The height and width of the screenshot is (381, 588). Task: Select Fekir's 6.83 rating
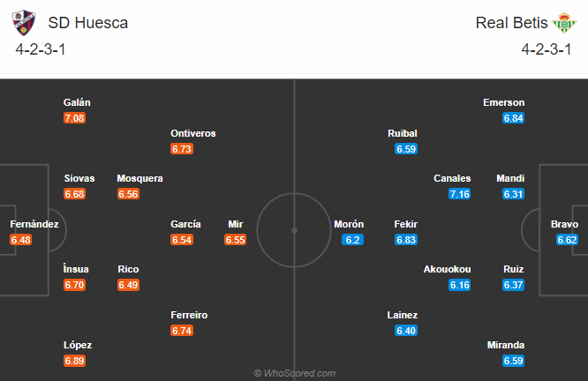[406, 240]
